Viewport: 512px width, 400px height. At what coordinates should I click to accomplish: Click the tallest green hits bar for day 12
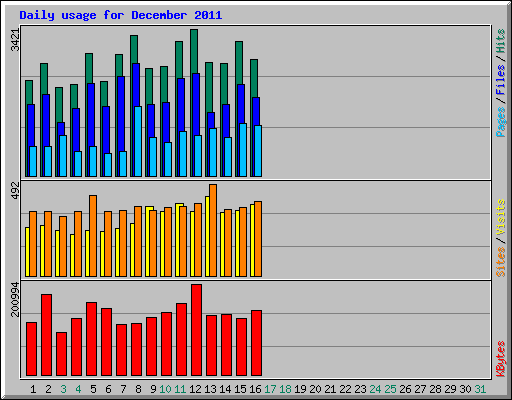coord(194,51)
